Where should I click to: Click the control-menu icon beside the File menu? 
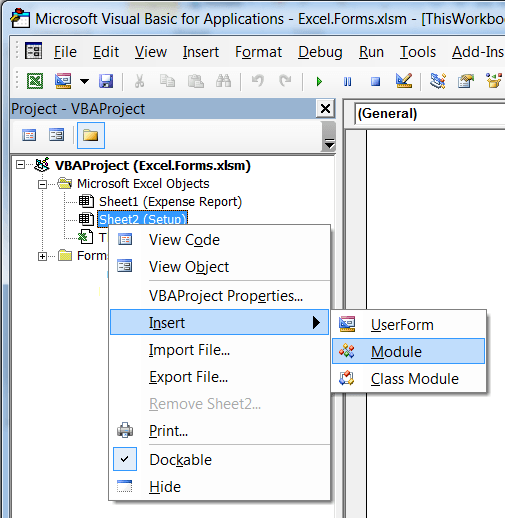click(x=33, y=51)
